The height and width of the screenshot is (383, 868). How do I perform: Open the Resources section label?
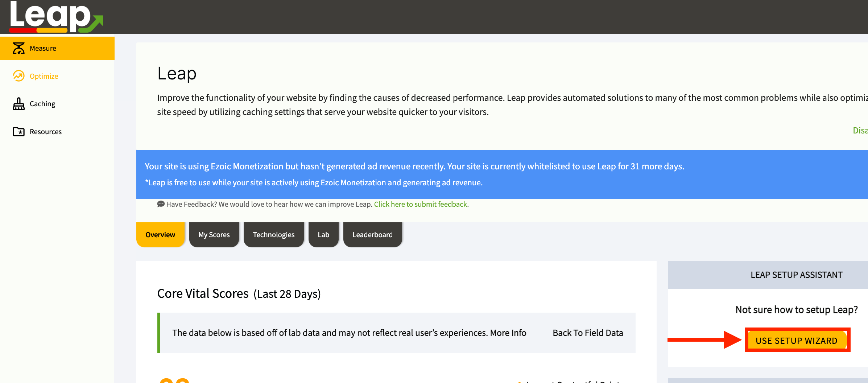pyautogui.click(x=46, y=132)
